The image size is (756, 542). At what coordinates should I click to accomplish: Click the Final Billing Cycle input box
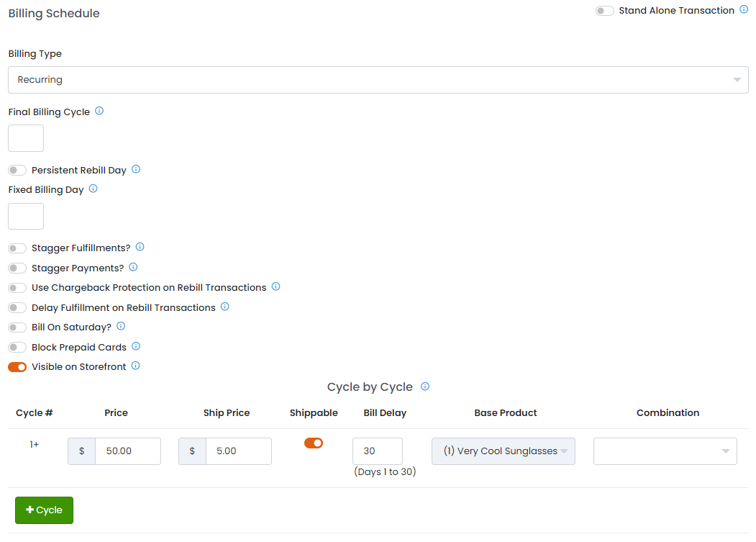26,138
